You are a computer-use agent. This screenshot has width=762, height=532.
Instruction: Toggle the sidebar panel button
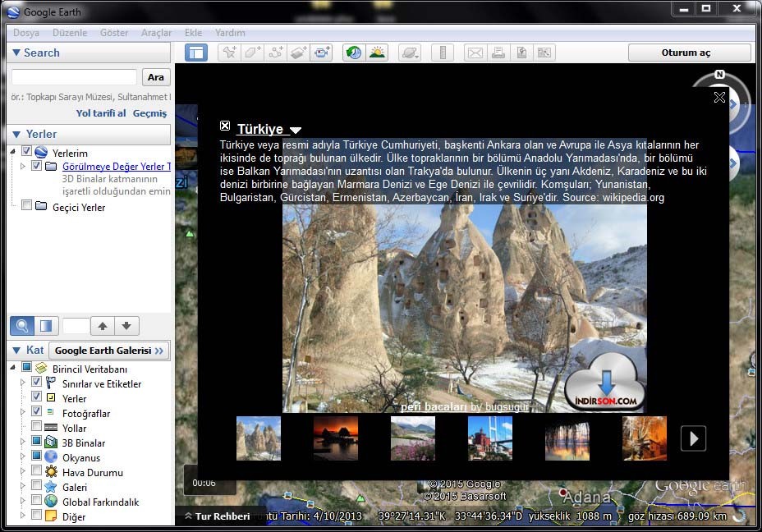[x=196, y=53]
